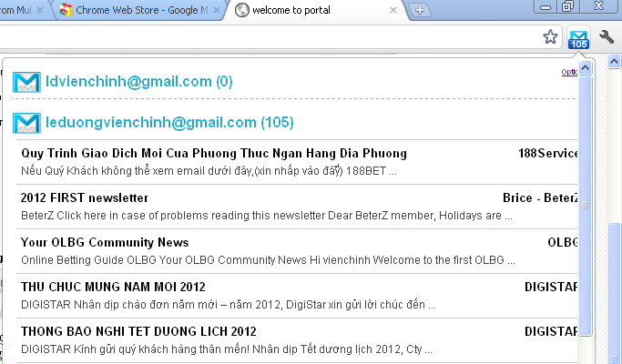Close the welcome to portal tab

(x=393, y=10)
